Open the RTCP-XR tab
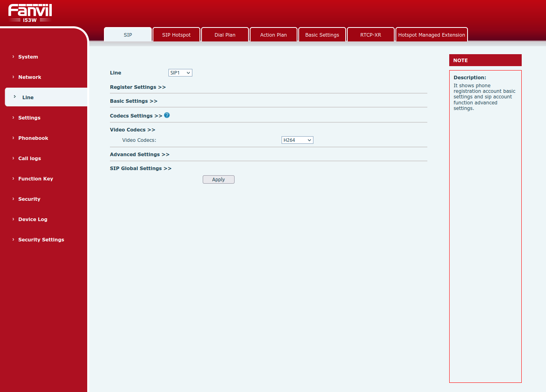 pyautogui.click(x=371, y=35)
